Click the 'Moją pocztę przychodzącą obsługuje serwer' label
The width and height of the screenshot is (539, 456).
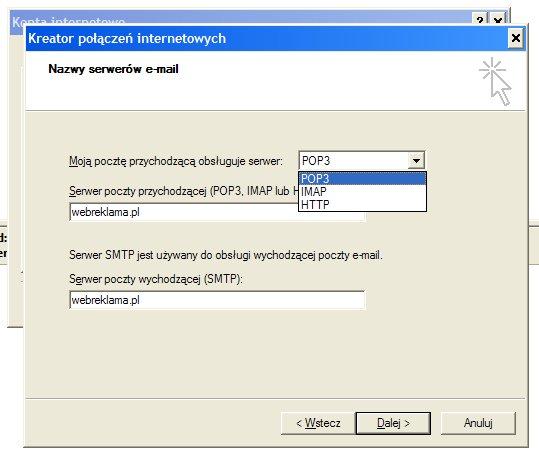tap(176, 161)
